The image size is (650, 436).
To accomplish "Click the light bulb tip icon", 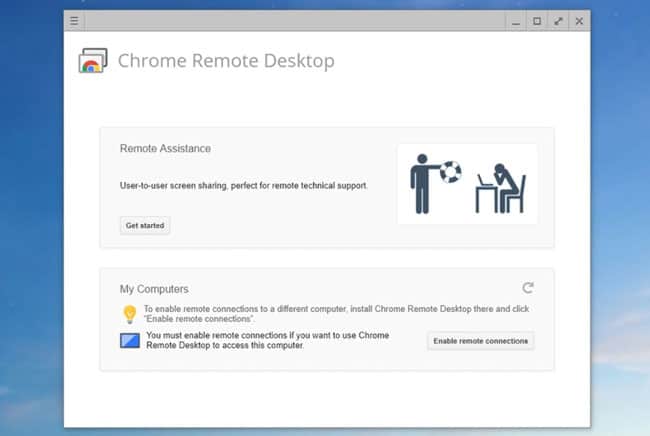I will point(129,313).
